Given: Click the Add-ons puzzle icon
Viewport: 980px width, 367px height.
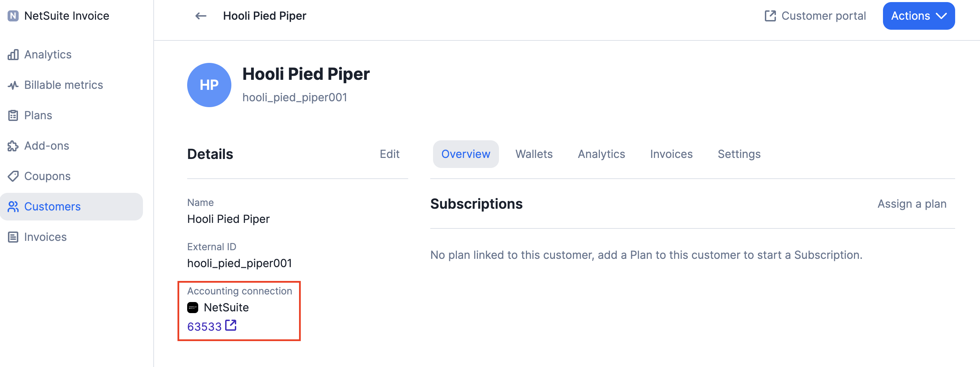Looking at the screenshot, I should [13, 146].
